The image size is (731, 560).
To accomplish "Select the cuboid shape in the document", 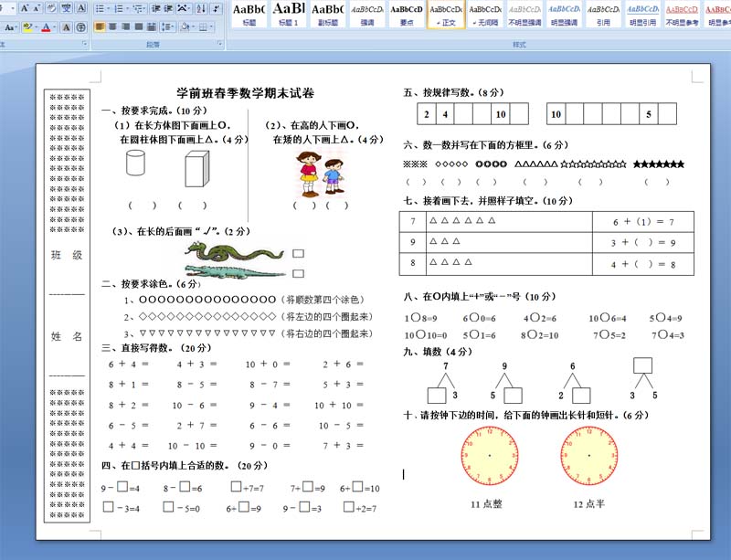I will [x=197, y=169].
